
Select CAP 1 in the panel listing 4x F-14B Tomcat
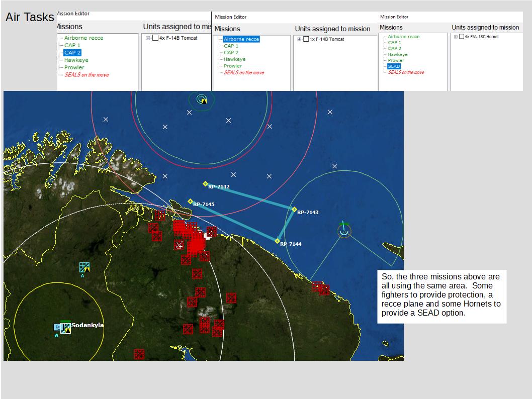(x=72, y=45)
